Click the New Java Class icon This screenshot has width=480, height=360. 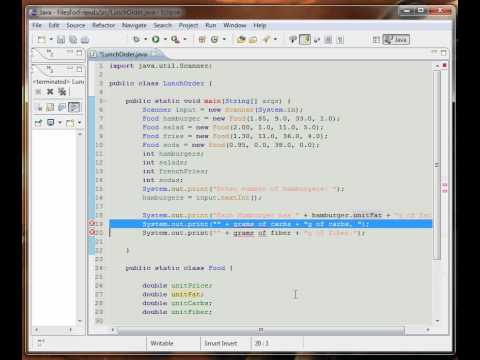click(x=214, y=40)
